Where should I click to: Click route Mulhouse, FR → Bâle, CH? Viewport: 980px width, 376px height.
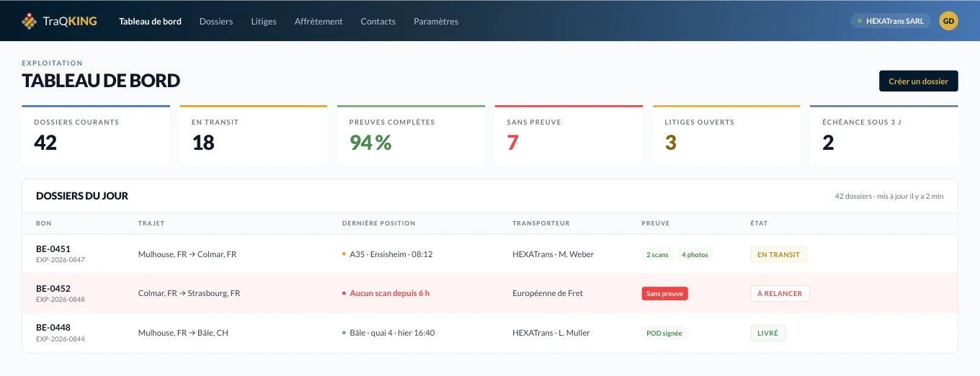(183, 333)
